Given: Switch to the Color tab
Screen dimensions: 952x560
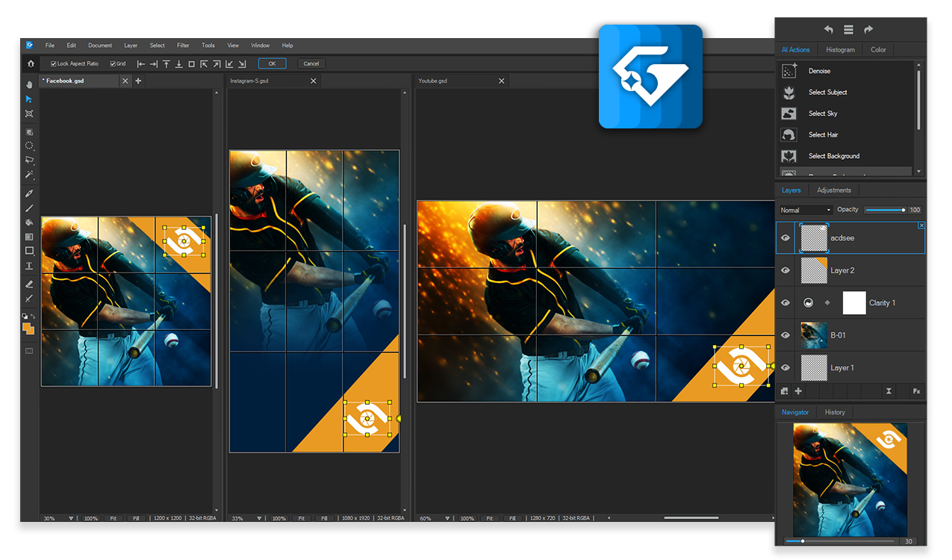Looking at the screenshot, I should click(878, 50).
